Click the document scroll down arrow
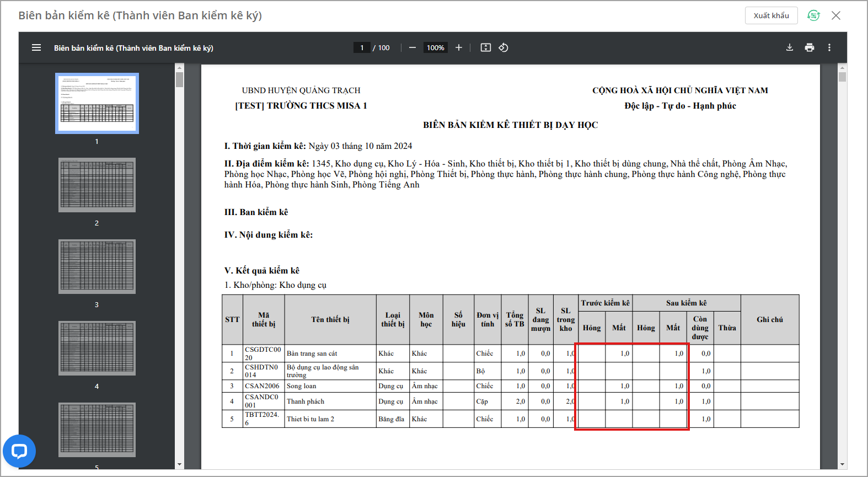 pos(842,465)
